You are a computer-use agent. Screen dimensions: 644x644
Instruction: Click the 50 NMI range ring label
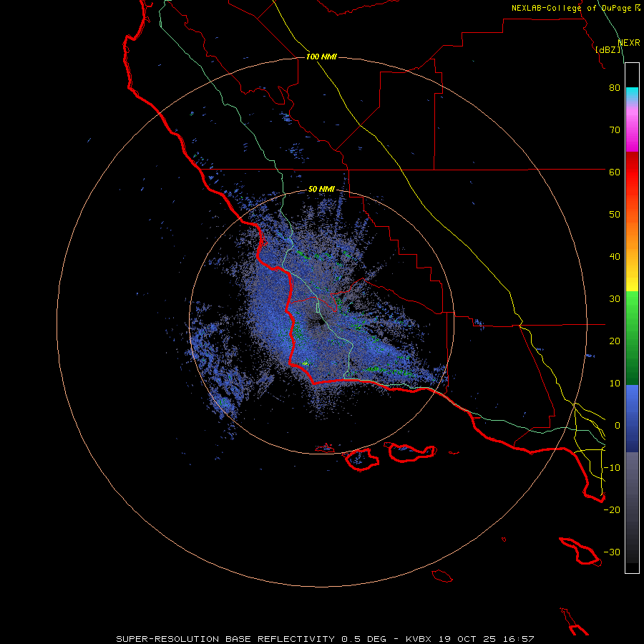321,190
